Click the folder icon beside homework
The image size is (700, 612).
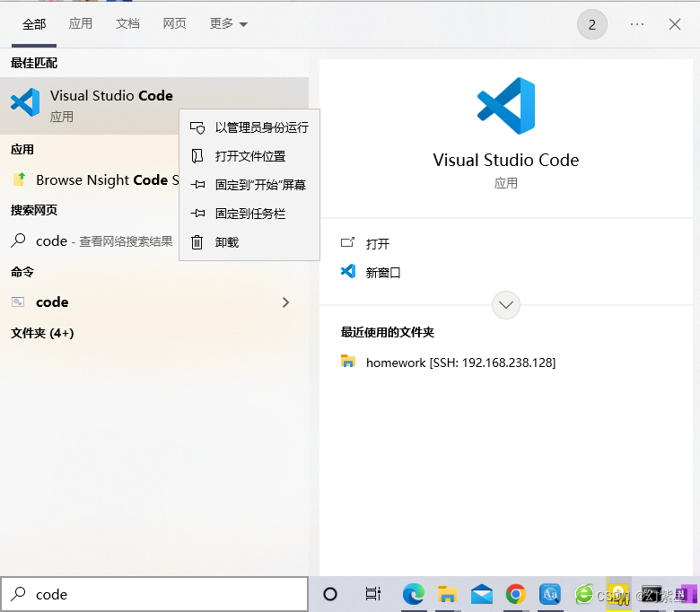click(348, 361)
